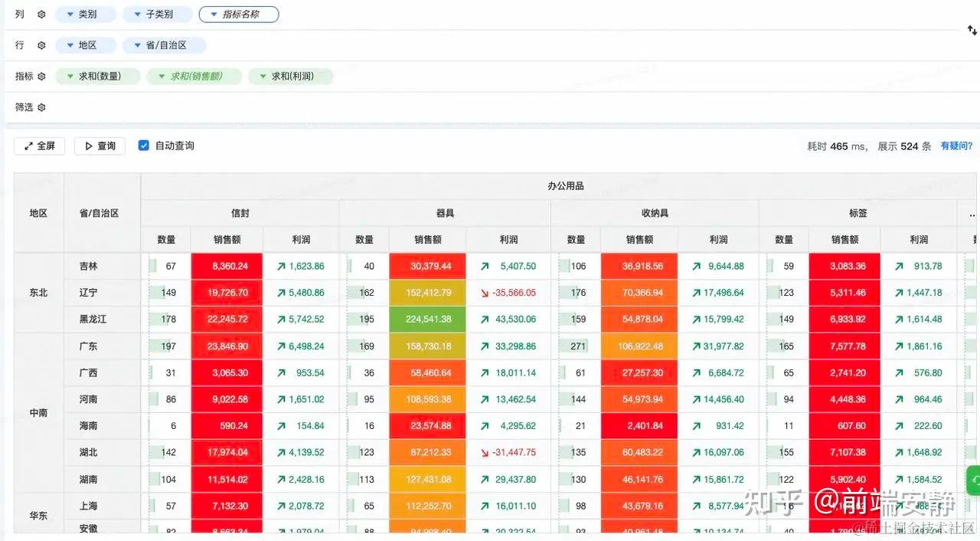Click the red downward trend arrow on 辽宁 器具 利润
The height and width of the screenshot is (541, 980).
coord(485,292)
